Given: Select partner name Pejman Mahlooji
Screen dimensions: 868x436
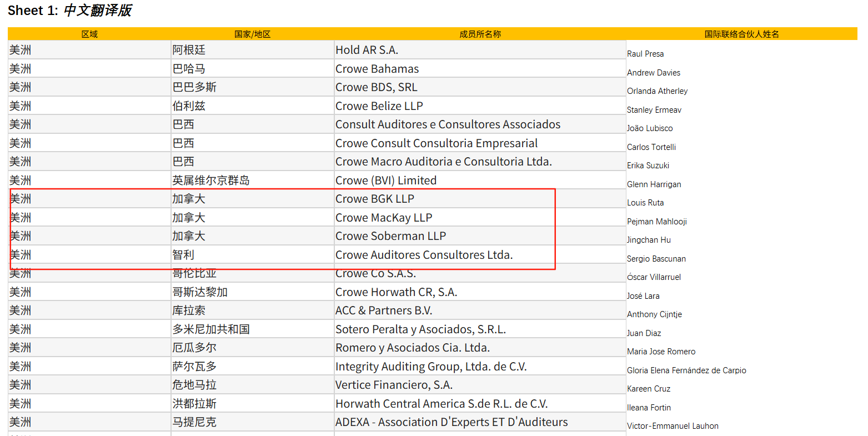Looking at the screenshot, I should 657,222.
